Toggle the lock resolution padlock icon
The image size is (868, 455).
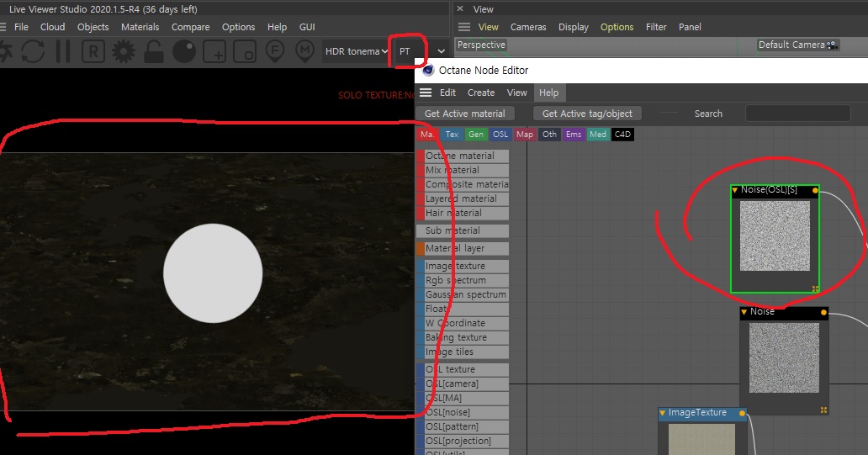tap(153, 51)
